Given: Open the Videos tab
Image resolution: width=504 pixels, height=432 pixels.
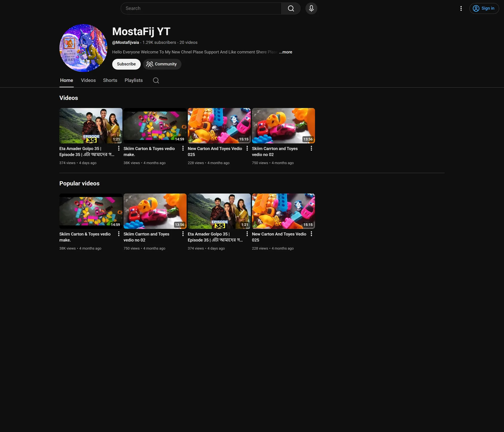Looking at the screenshot, I should [88, 80].
